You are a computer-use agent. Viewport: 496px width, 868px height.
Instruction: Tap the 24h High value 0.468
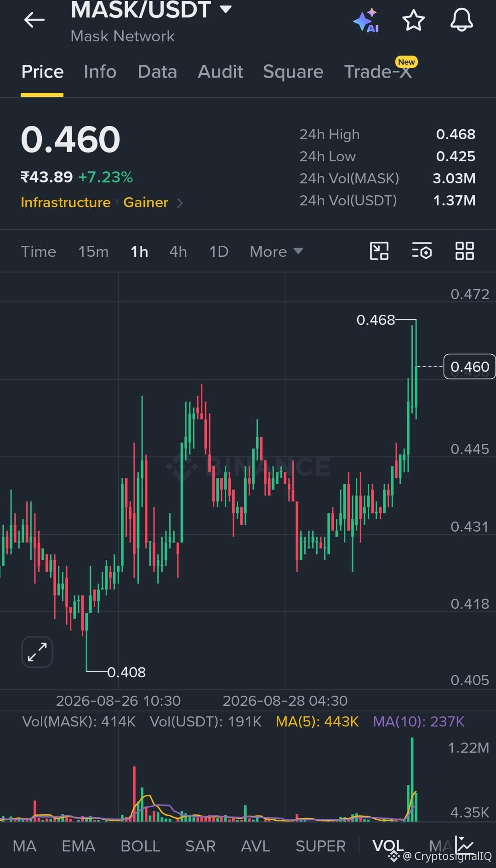point(456,134)
